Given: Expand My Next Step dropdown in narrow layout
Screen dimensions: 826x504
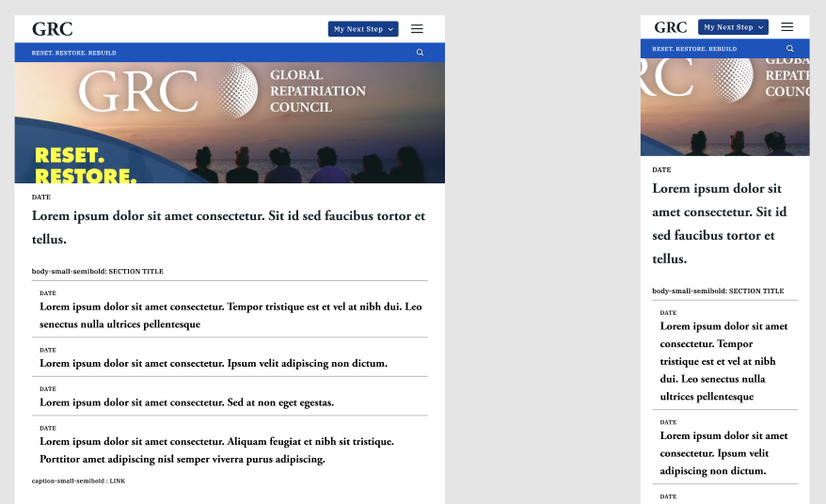Looking at the screenshot, I should pyautogui.click(x=733, y=27).
